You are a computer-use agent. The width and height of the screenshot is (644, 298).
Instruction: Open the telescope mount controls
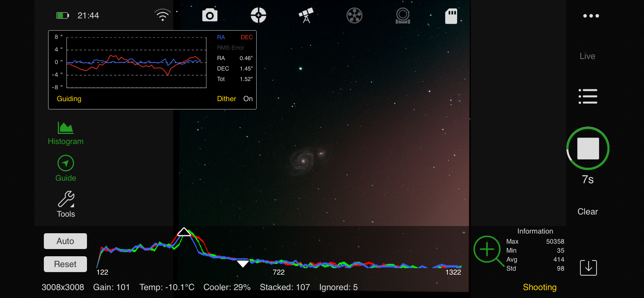[x=306, y=15]
